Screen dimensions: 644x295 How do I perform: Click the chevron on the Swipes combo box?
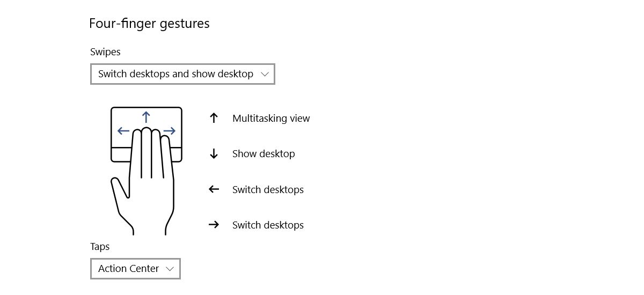coord(264,74)
